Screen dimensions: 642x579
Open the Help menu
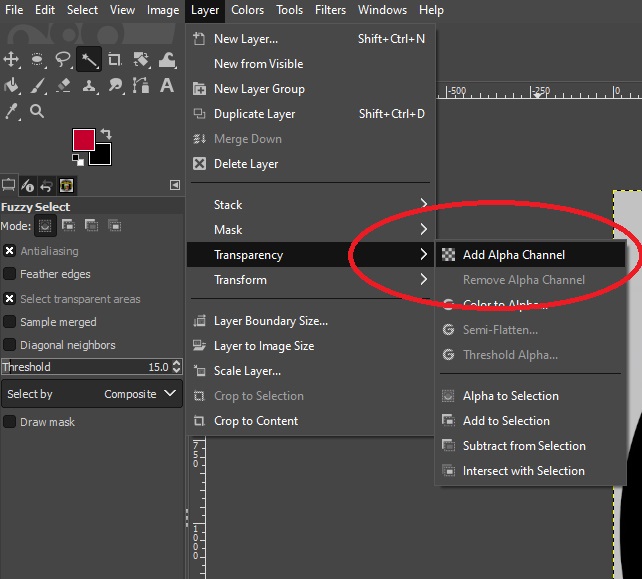[x=431, y=10]
